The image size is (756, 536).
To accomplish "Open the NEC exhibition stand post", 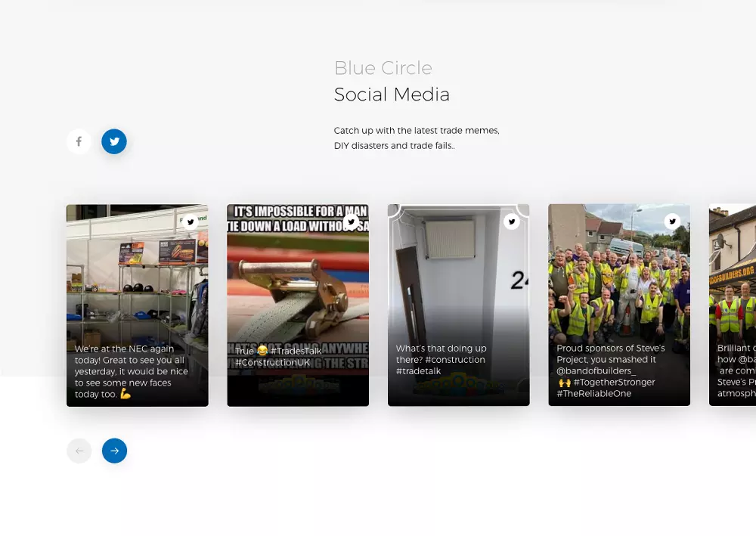I will [138, 305].
